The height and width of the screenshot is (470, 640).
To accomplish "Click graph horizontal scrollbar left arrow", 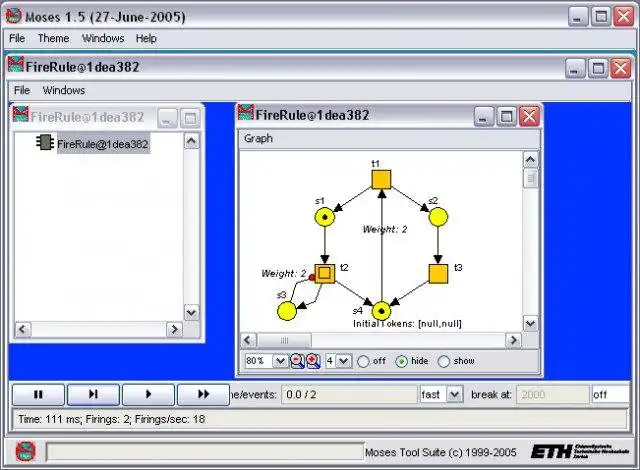I will click(x=248, y=340).
